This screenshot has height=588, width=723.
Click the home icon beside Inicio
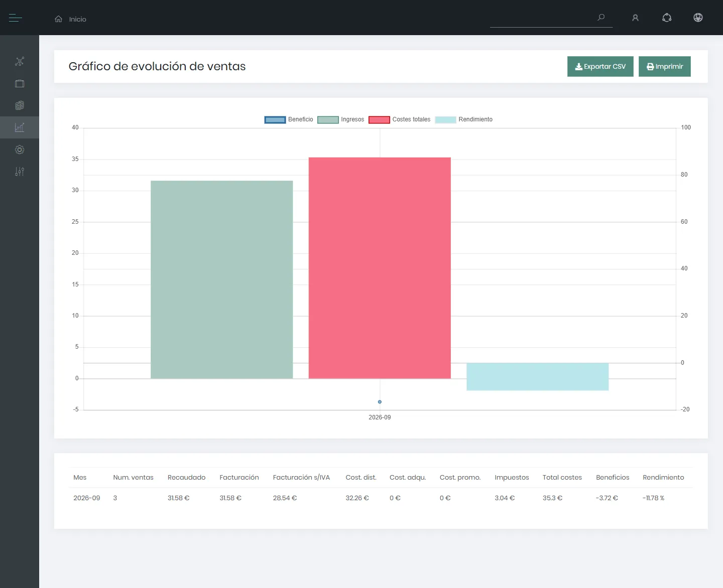tap(59, 19)
